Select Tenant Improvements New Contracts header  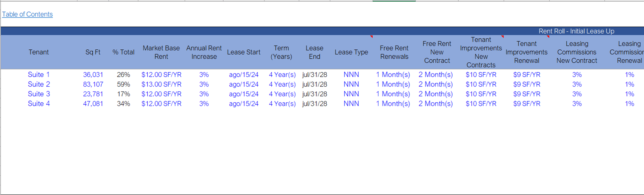pos(481,52)
